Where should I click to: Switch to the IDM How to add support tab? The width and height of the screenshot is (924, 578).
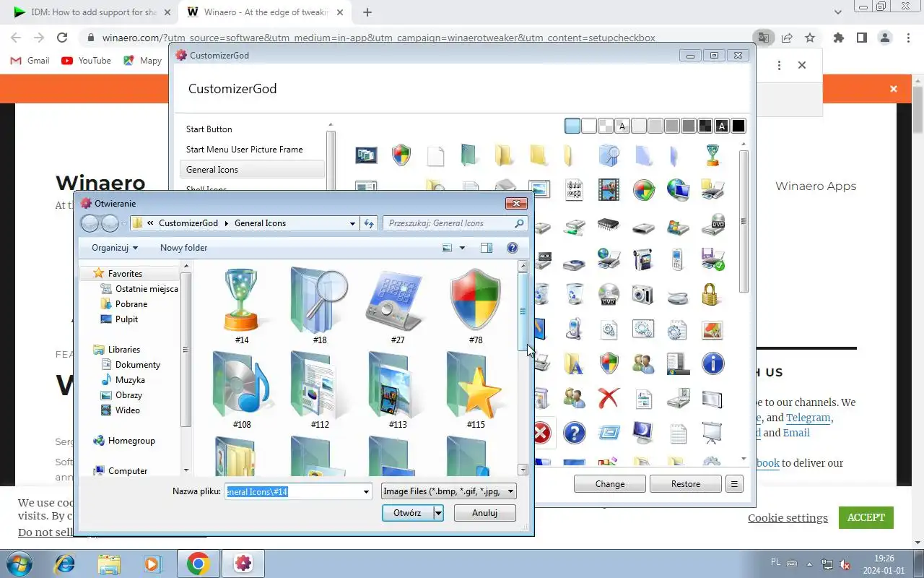point(92,12)
